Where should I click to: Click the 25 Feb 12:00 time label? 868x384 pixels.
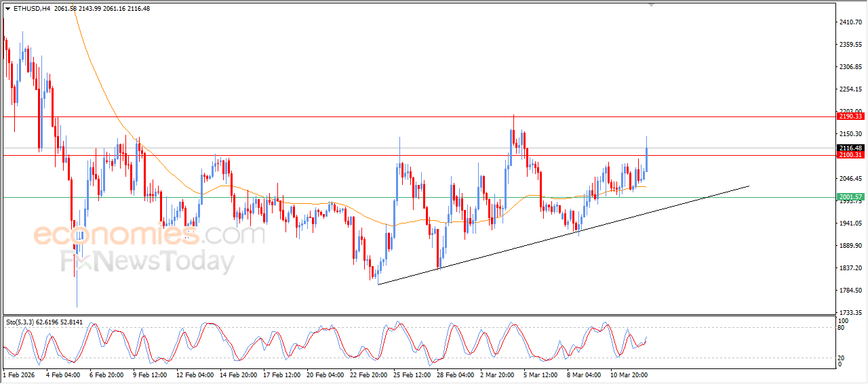[412, 375]
